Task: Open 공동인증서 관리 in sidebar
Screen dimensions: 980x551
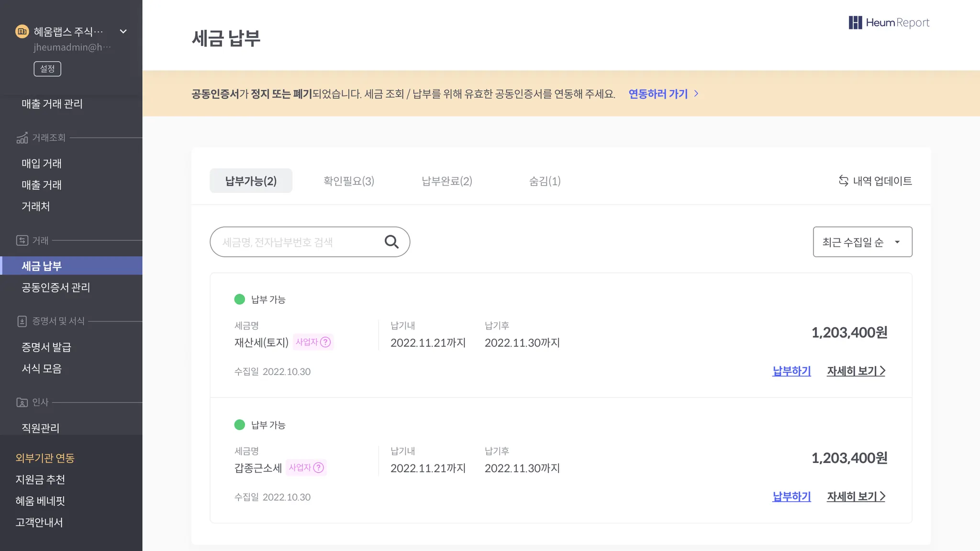Action: click(56, 287)
